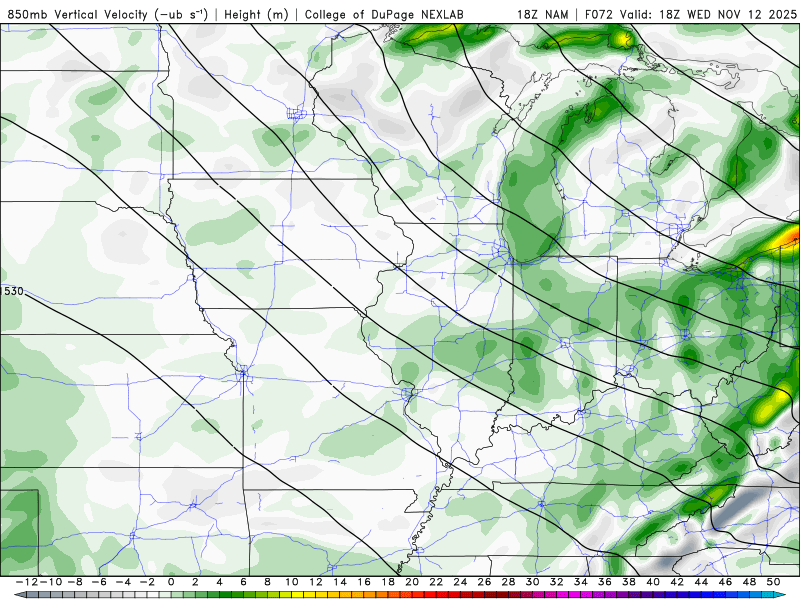Screen dimensions: 800x600
Task: Click the magenta swatch under the 32 label
Action: [x=563, y=594]
